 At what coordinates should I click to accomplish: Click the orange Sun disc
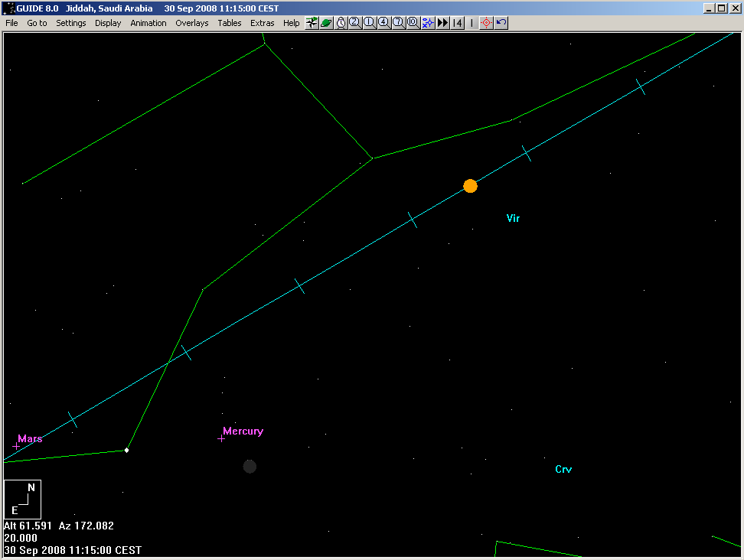[x=470, y=186]
